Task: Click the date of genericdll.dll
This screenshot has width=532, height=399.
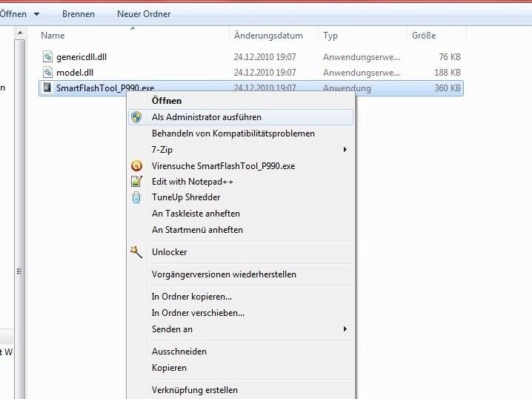Action: pos(265,56)
